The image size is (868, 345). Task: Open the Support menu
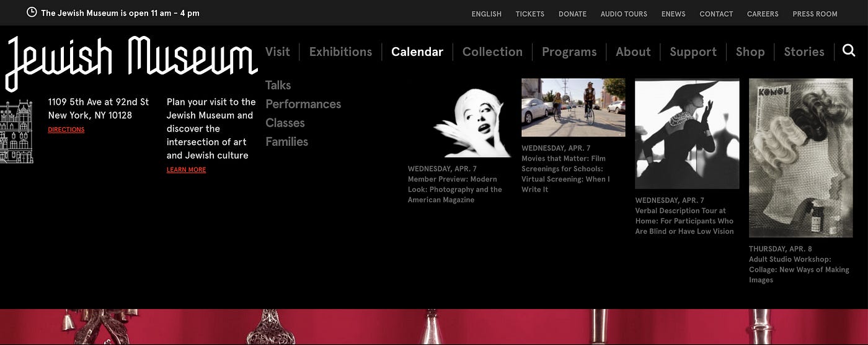(x=693, y=52)
